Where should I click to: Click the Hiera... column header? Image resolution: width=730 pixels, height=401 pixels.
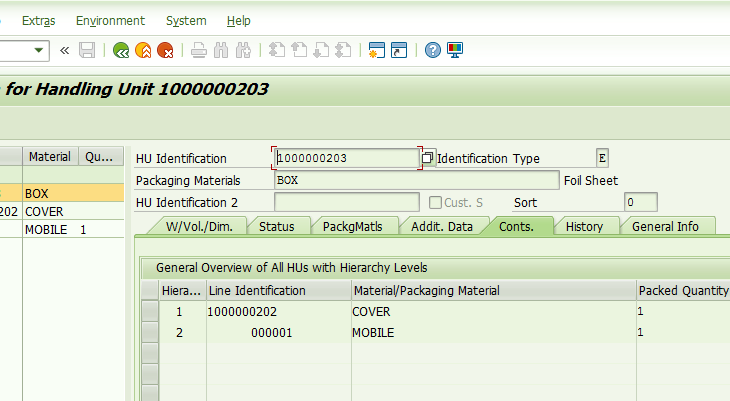pyautogui.click(x=182, y=290)
